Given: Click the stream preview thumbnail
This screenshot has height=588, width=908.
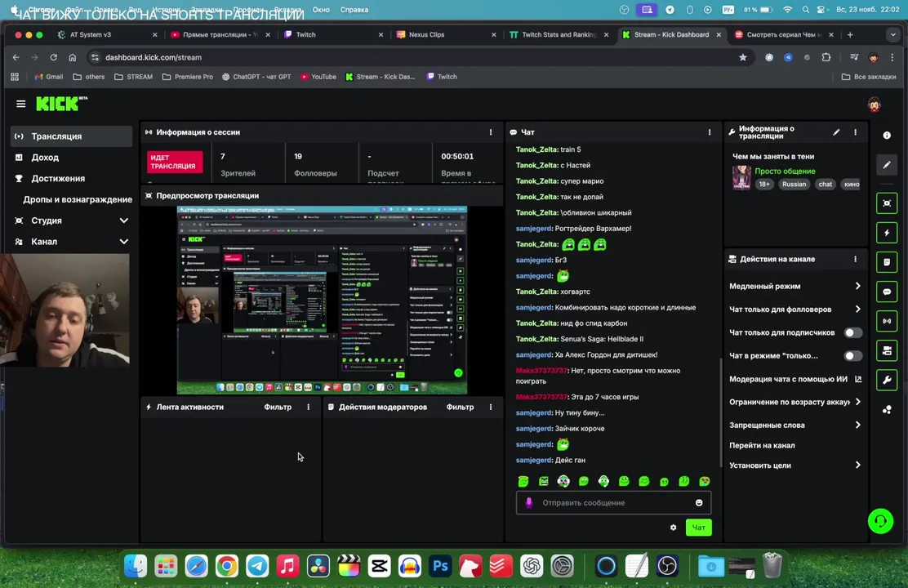Looking at the screenshot, I should pos(322,300).
